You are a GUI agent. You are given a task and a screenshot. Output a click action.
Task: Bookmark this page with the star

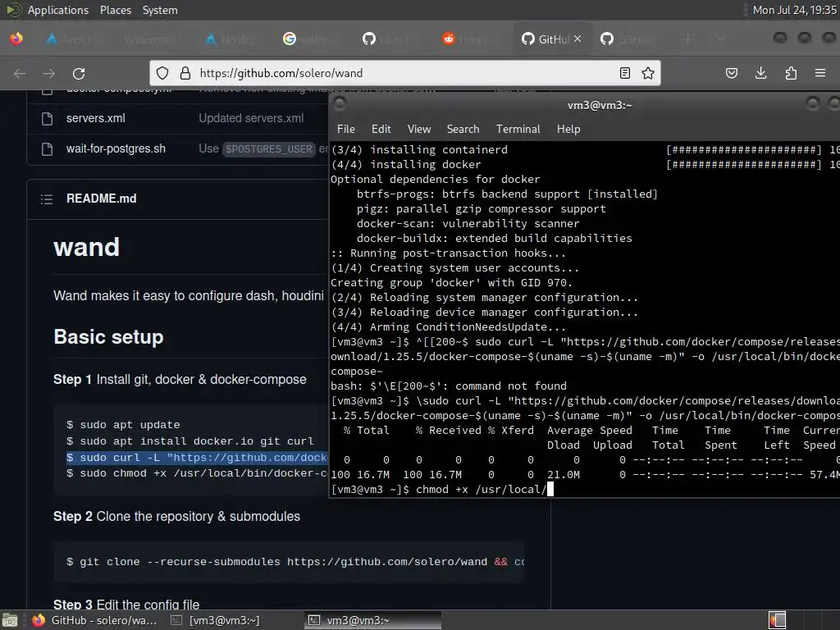(648, 73)
